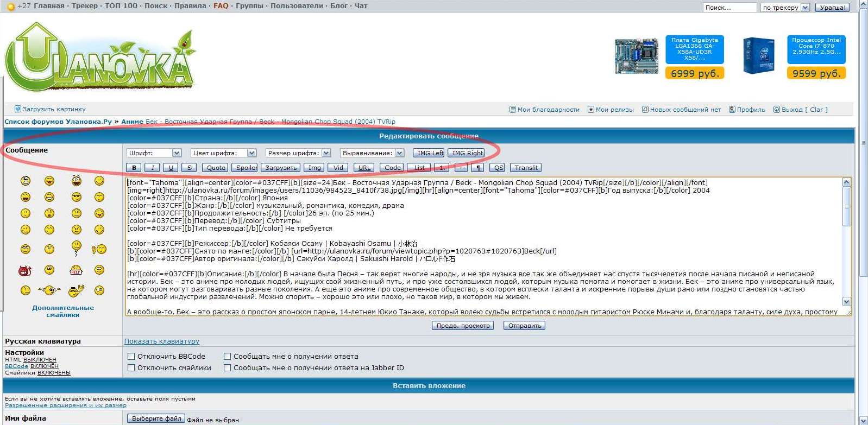Click the gold coin icon beside +27
868x425 pixels.
coord(10,7)
